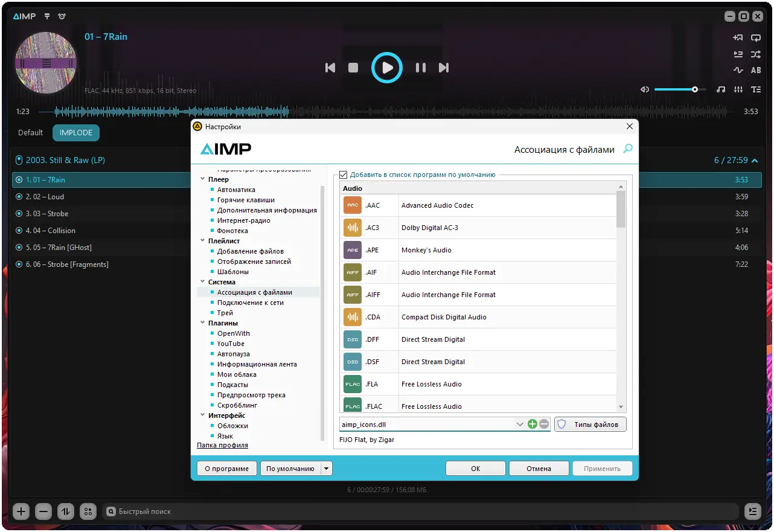Screen dimensions: 774x532
Task: Uncheck 'Добавить в список программ по умолчанию'
Action: coord(343,174)
